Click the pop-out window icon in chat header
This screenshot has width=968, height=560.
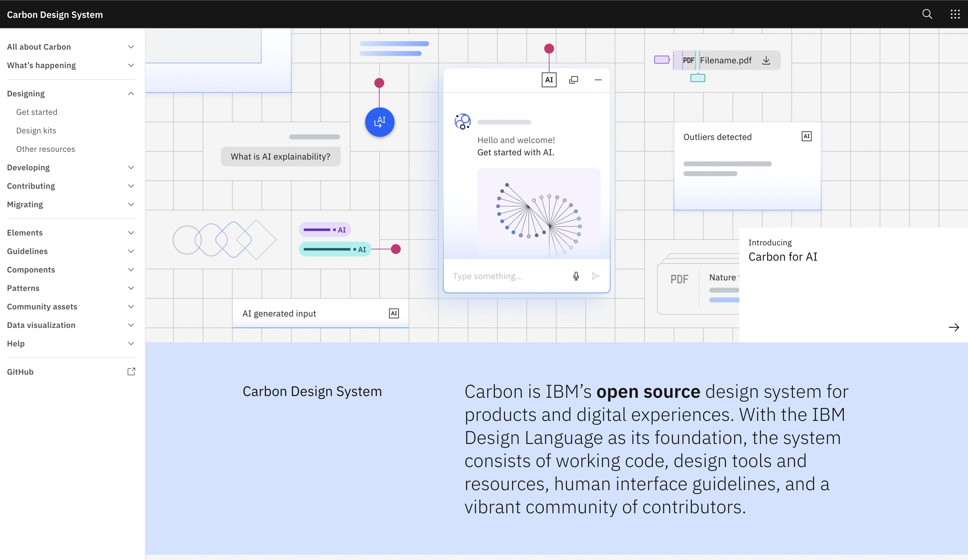click(x=574, y=80)
